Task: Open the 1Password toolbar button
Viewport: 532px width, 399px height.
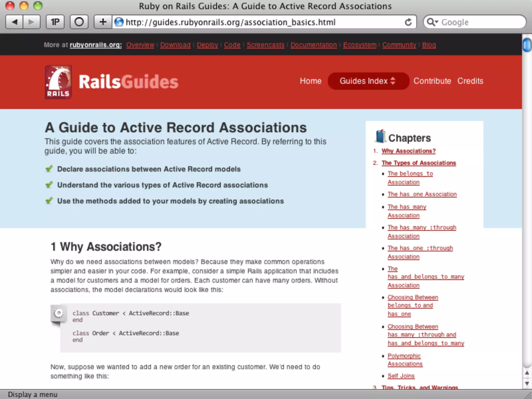Action: click(55, 22)
